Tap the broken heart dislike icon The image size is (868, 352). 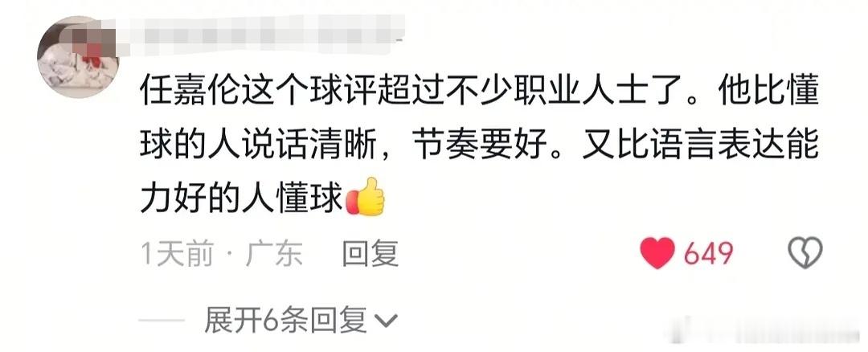point(805,253)
